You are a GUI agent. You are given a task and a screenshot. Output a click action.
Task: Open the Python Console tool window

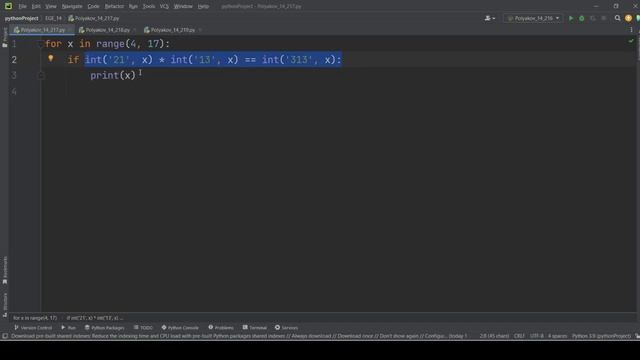click(180, 328)
